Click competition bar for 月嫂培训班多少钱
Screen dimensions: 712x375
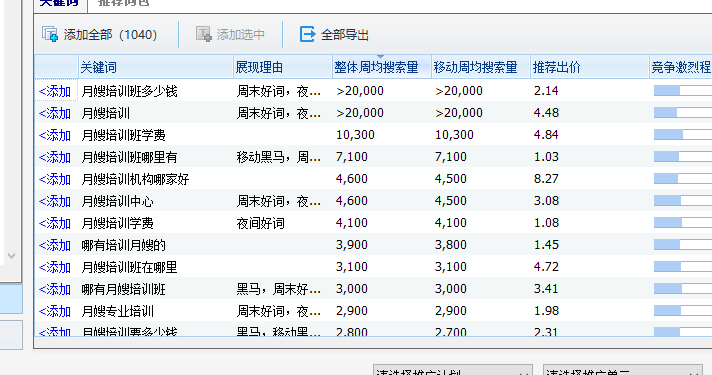682,91
